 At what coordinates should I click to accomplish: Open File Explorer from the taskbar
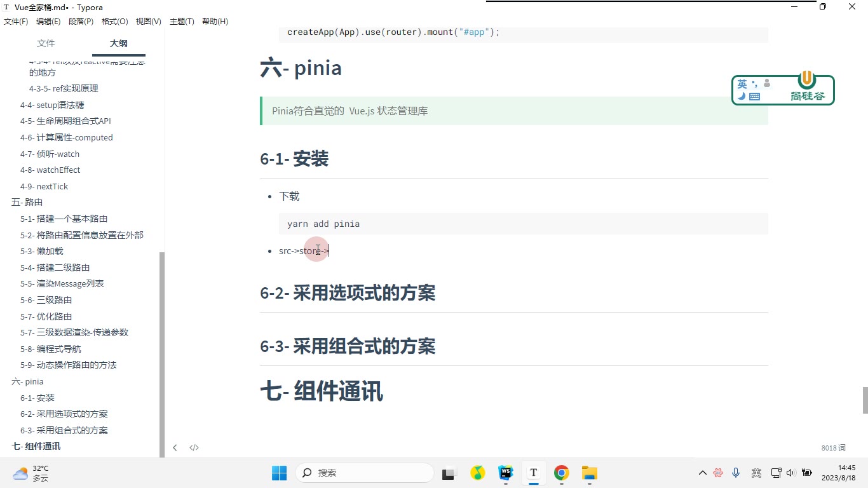coord(589,473)
